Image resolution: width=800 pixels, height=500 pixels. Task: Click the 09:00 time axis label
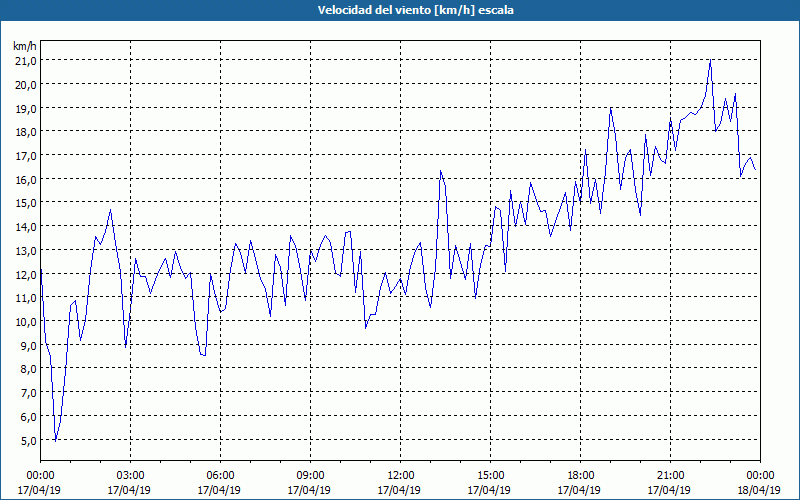310,476
